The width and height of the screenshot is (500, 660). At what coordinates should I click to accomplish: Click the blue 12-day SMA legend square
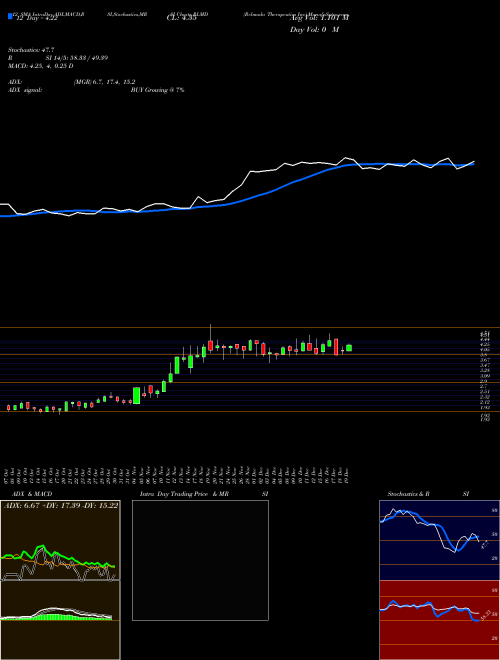pyautogui.click(x=10, y=16)
